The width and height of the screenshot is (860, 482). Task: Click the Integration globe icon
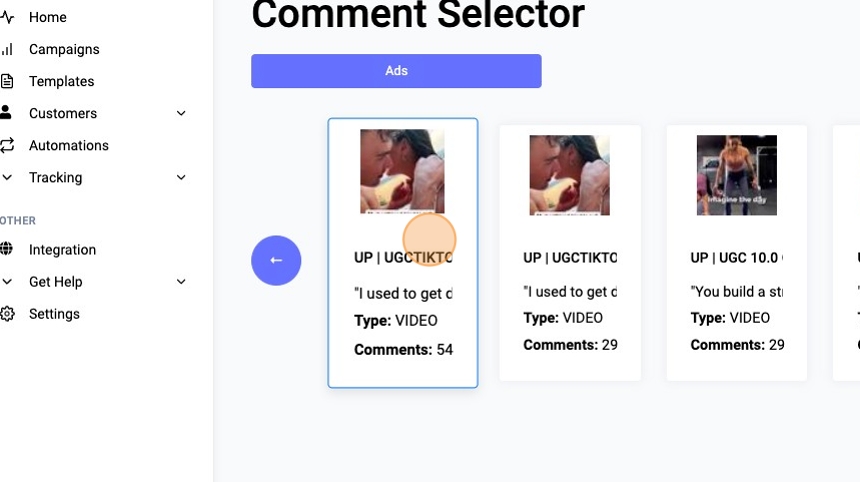[7, 249]
